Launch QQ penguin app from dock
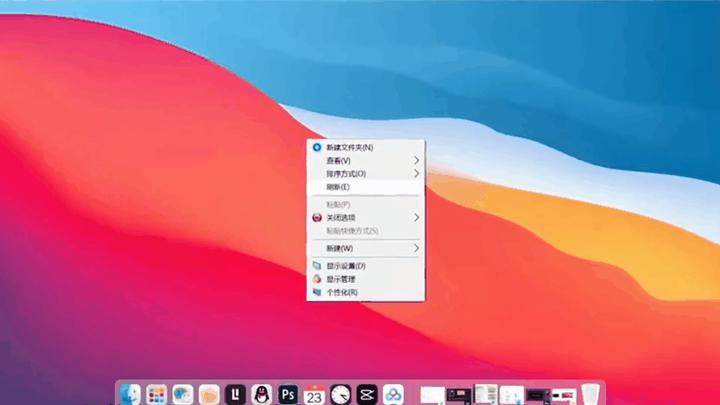The image size is (720, 405). [x=262, y=394]
